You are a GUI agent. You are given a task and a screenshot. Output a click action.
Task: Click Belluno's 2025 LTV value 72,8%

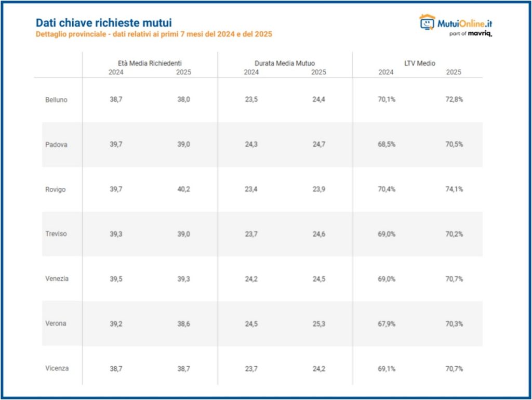[454, 100]
